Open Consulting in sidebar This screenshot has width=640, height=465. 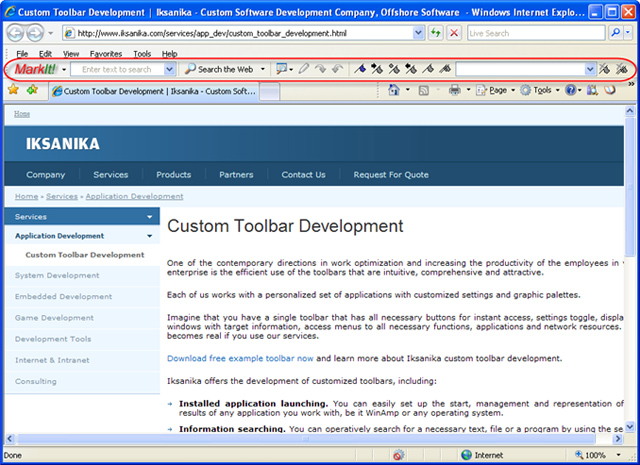pos(36,381)
